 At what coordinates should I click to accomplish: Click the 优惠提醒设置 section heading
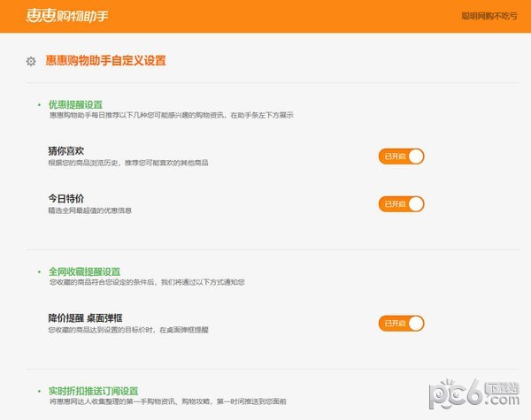pos(75,104)
